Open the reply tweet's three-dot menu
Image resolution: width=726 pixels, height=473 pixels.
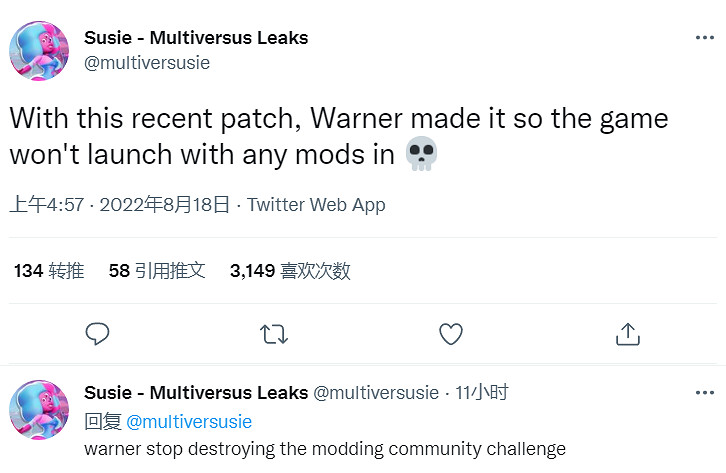point(704,393)
